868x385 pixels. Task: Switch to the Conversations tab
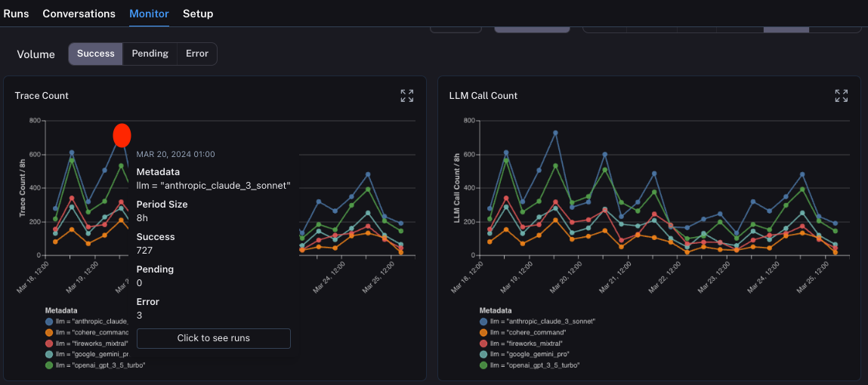[x=79, y=14]
